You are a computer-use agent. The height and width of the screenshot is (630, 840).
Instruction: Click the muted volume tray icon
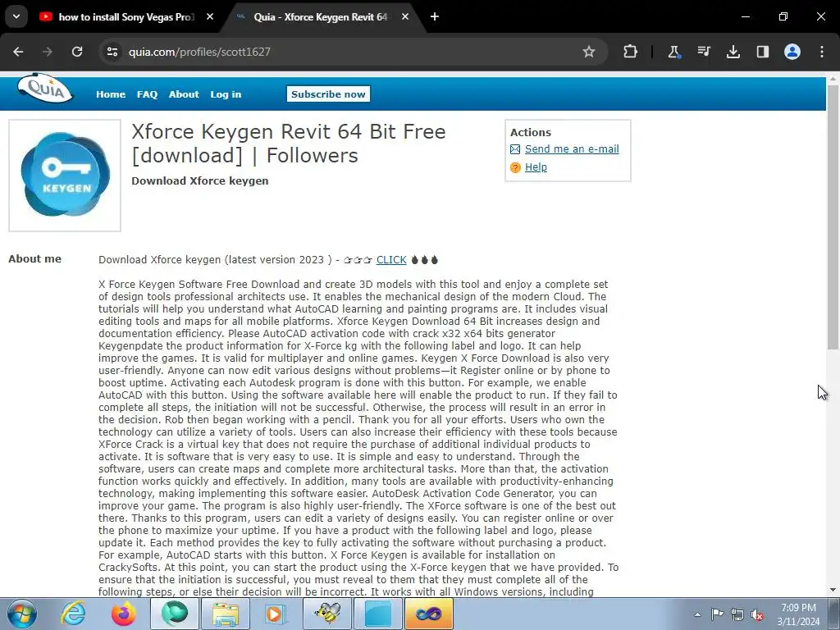click(x=757, y=615)
